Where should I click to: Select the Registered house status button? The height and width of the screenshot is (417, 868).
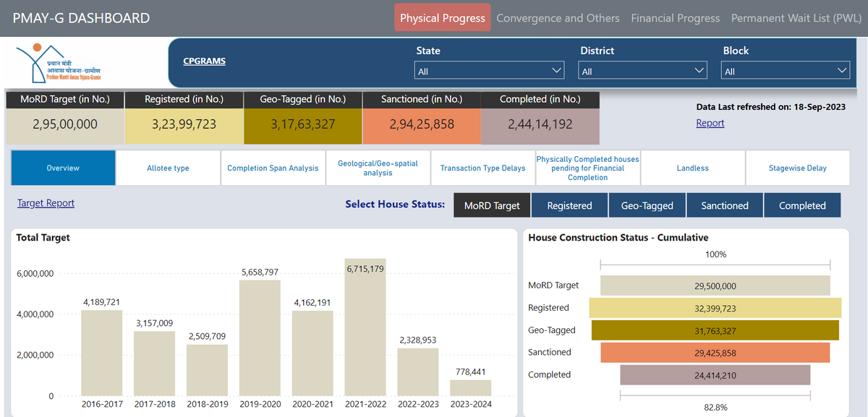pyautogui.click(x=569, y=205)
